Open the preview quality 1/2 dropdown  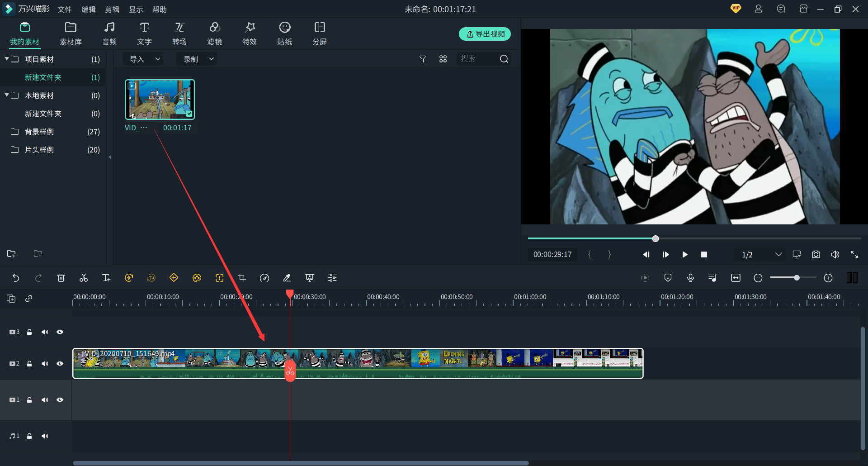pos(762,255)
